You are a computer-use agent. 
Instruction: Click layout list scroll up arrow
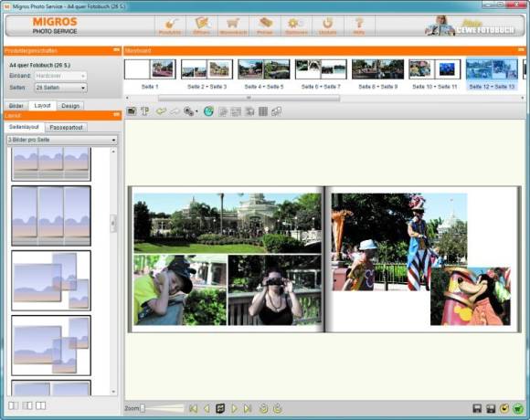[113, 152]
